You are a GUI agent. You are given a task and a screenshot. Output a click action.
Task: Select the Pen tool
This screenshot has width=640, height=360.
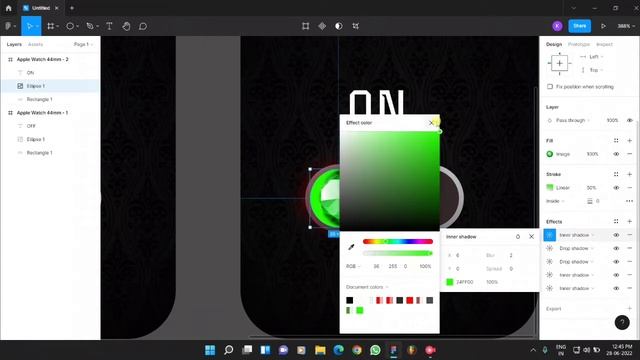(x=90, y=26)
